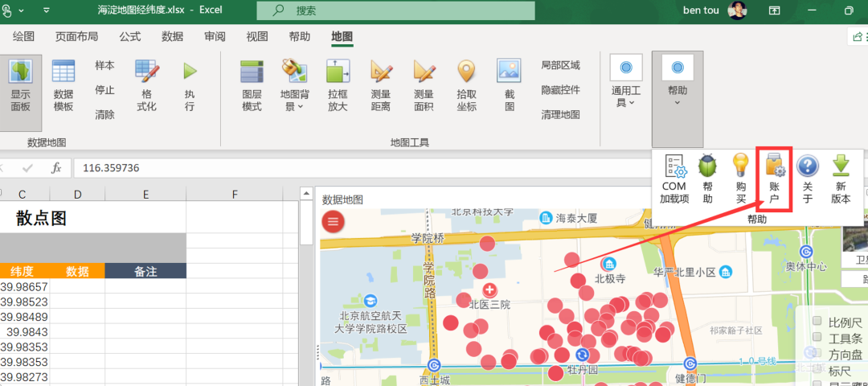Toggle the 标尺 checkbox
The width and height of the screenshot is (868, 386).
coord(817,369)
